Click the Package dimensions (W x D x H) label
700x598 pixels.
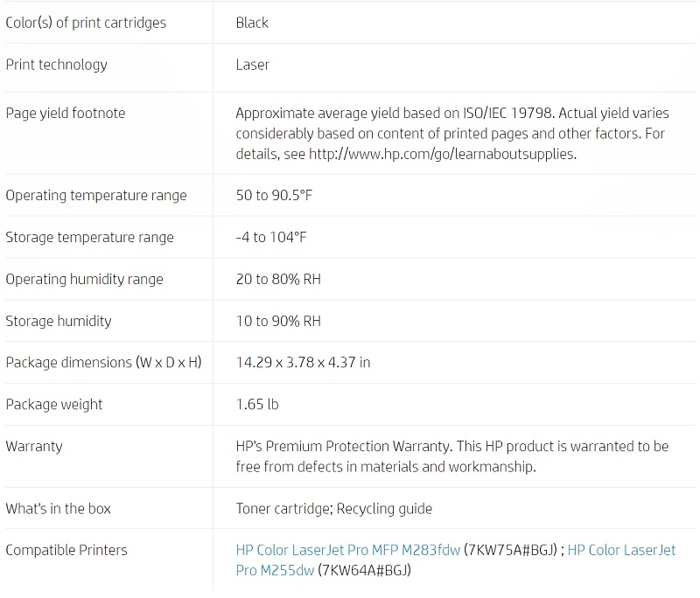[103, 362]
